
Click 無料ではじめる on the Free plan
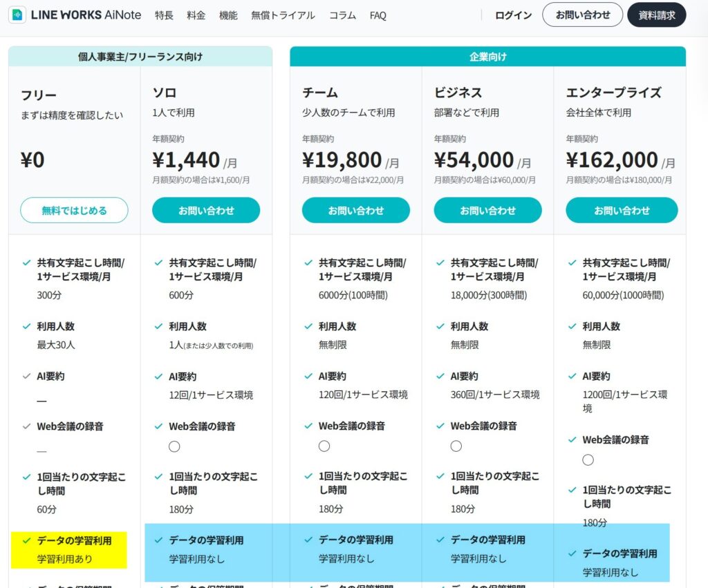tap(74, 210)
